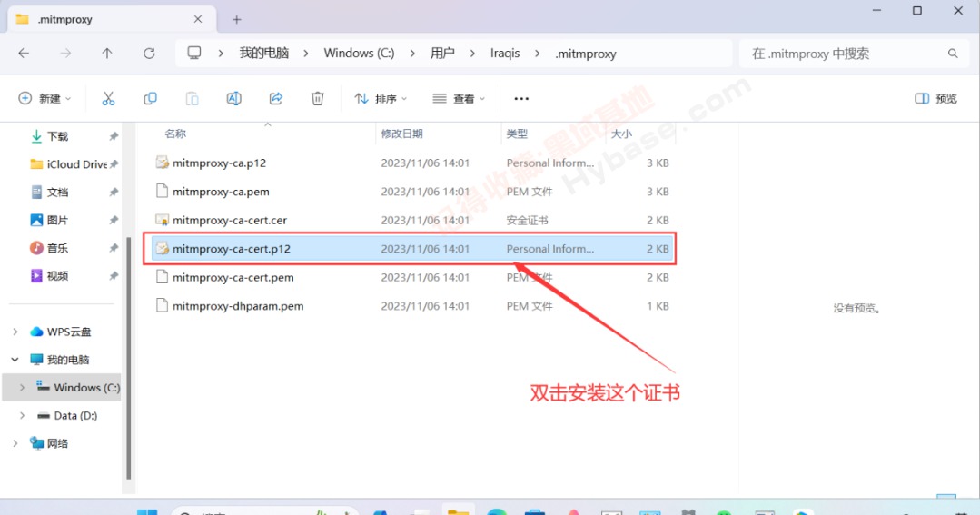The height and width of the screenshot is (515, 980).
Task: Open 下载 in the sidebar
Action: click(57, 136)
